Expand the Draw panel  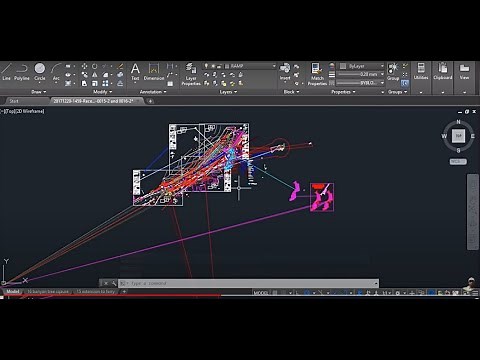39,92
